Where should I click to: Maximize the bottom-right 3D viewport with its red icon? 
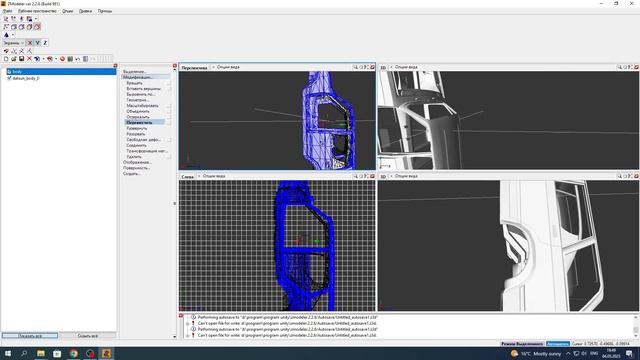point(636,176)
